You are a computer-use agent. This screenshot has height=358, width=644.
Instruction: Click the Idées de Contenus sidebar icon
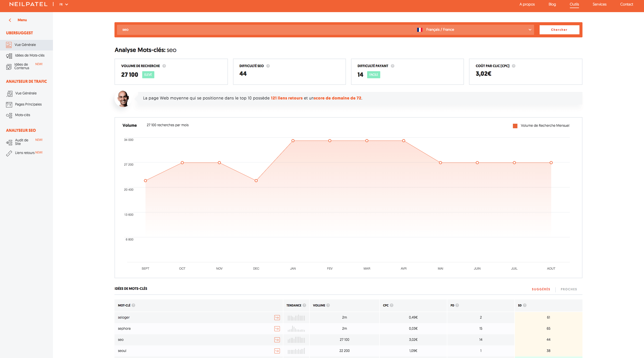tap(9, 67)
